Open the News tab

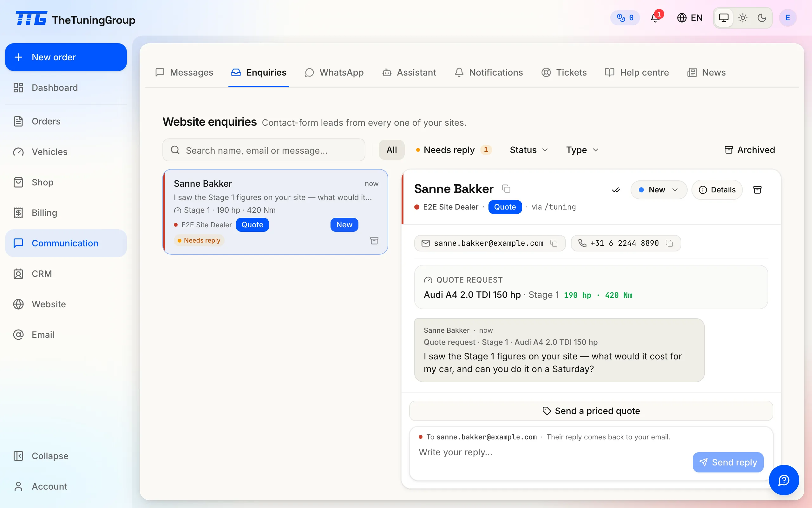coord(706,73)
